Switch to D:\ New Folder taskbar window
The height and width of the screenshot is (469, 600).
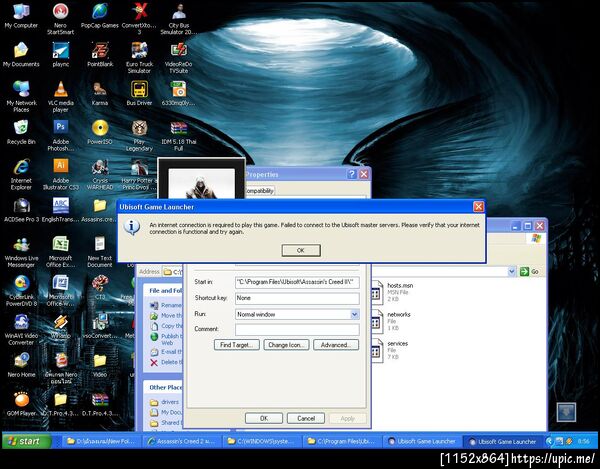coord(102,441)
